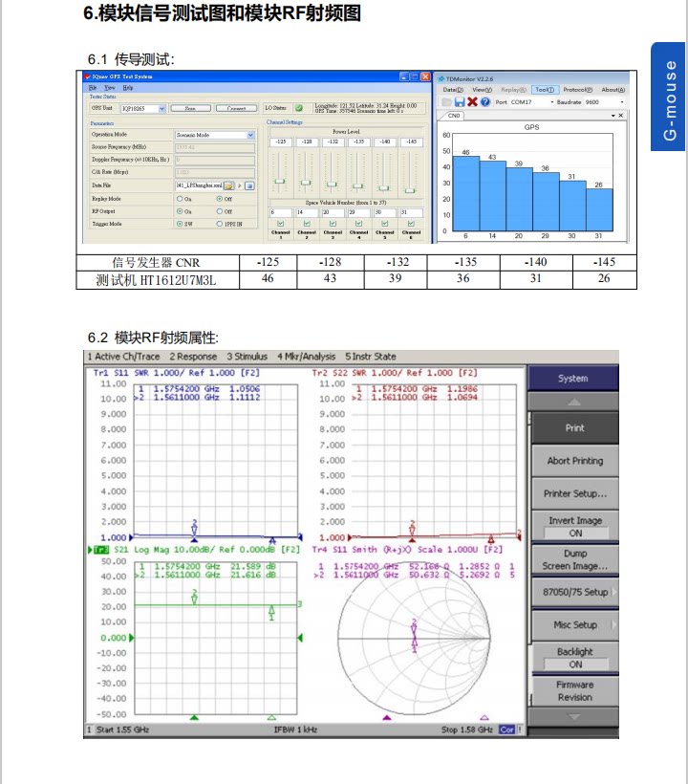
Task: Toggle the Channel 1 checkbox
Action: click(280, 224)
